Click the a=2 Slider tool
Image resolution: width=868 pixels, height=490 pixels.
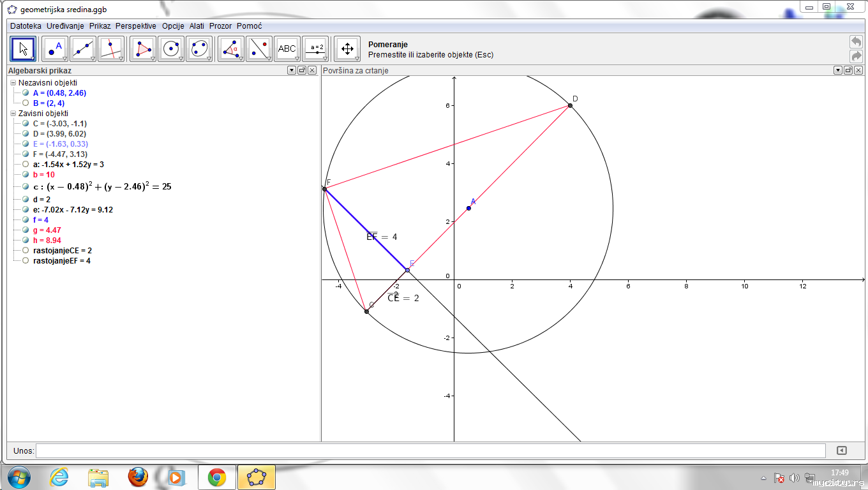(x=315, y=48)
